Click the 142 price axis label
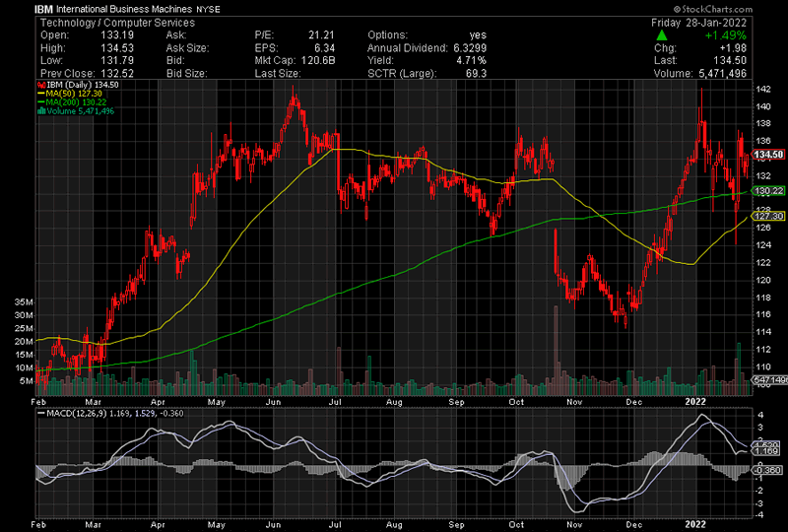 pos(763,90)
